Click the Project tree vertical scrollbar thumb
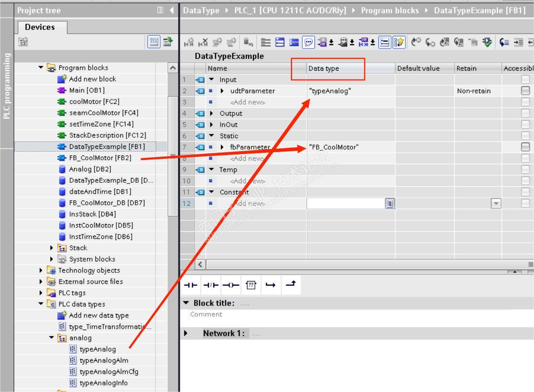534x392 pixels. (x=173, y=156)
